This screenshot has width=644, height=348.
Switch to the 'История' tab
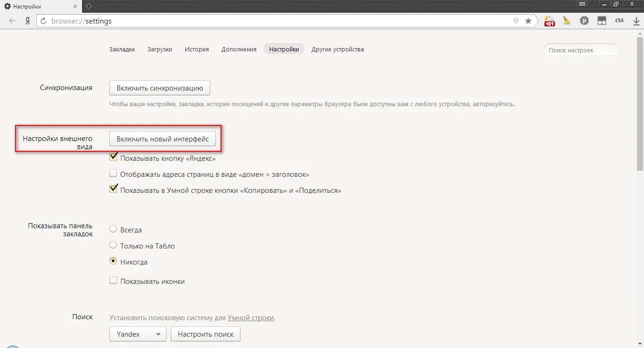pyautogui.click(x=197, y=49)
